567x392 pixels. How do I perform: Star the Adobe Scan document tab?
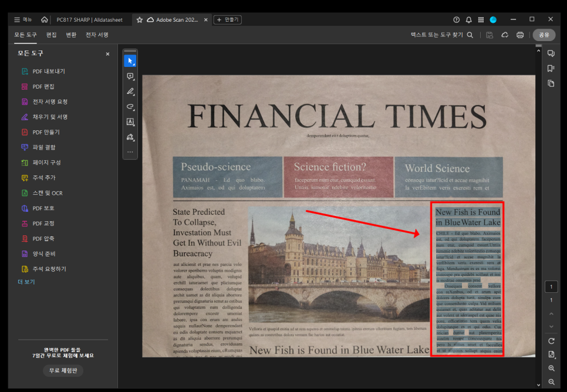tap(139, 19)
